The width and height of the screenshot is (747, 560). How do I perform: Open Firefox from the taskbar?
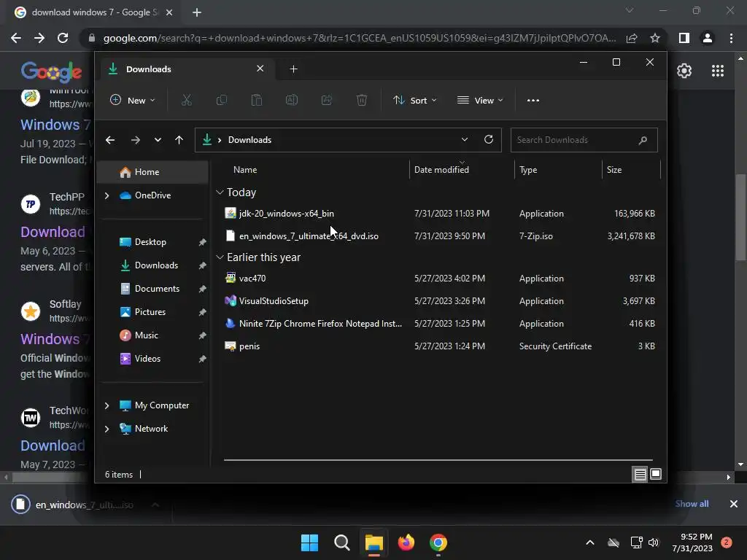[x=406, y=542]
